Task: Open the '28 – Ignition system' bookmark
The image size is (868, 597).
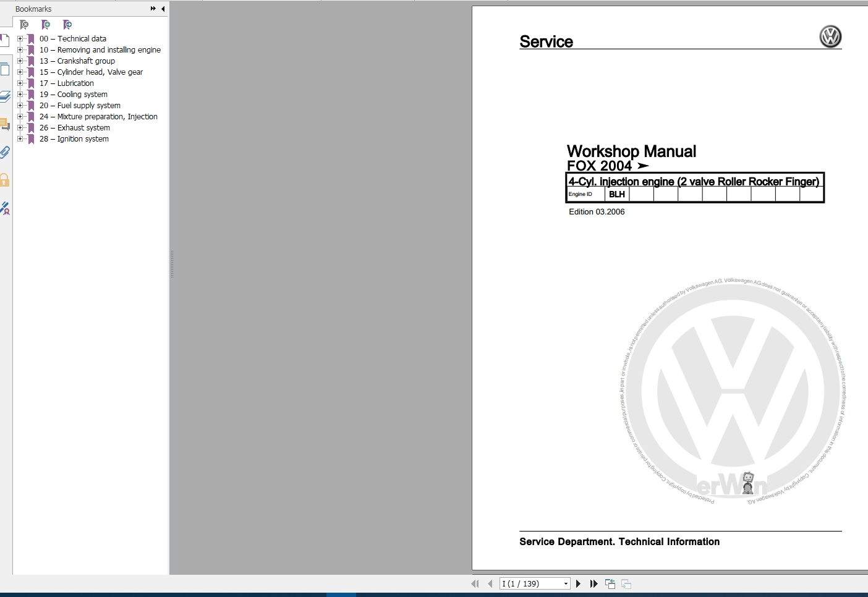Action: [x=74, y=138]
